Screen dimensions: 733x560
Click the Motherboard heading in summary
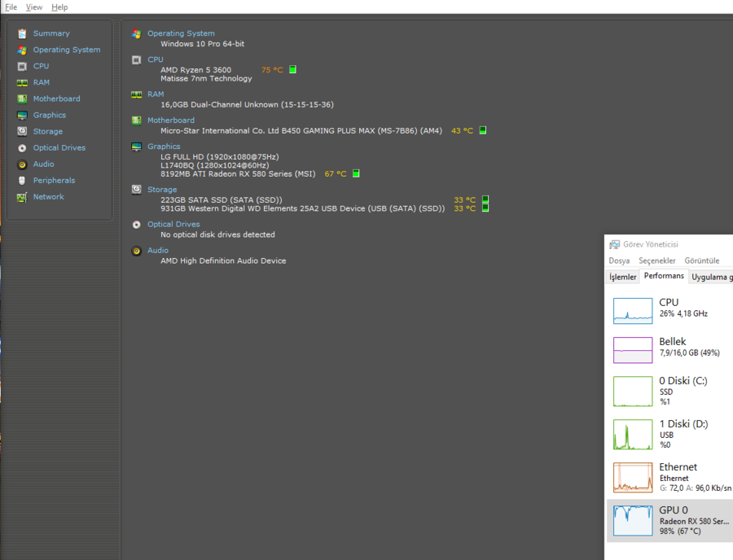[171, 120]
